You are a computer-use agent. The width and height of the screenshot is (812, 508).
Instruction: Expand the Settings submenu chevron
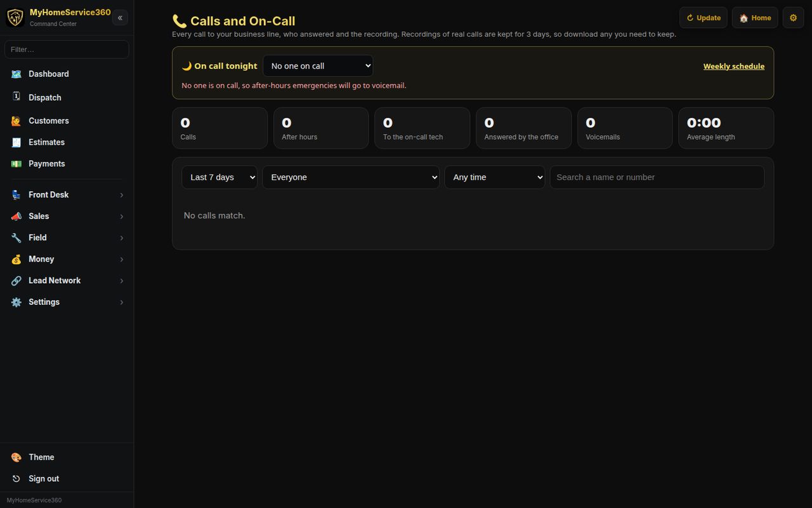coord(121,302)
